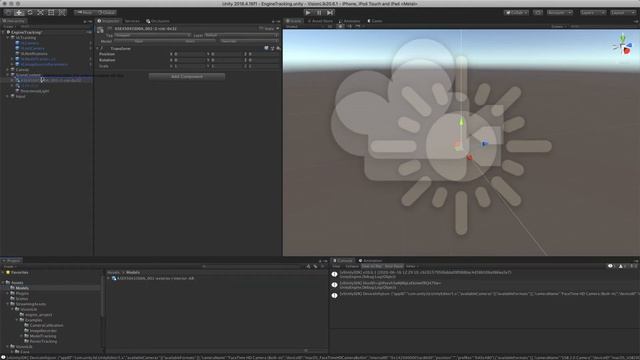Open the Gizmos dropdown in Scene view
Image resolution: width=640 pixels, height=360 pixels.
click(x=559, y=26)
